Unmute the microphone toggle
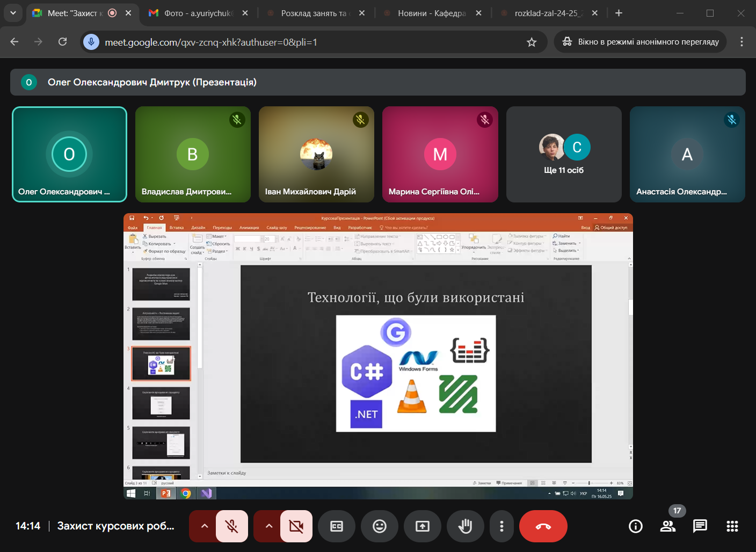 232,526
